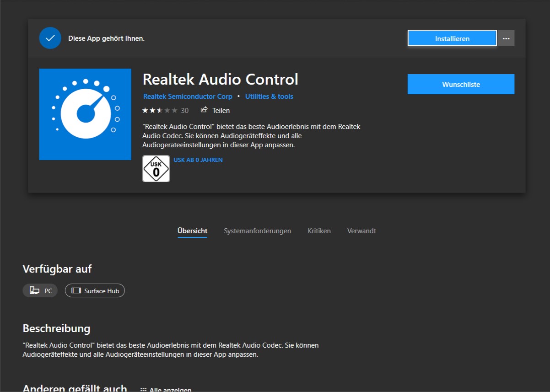Click the Installieren button
550x392 pixels.
(452, 38)
